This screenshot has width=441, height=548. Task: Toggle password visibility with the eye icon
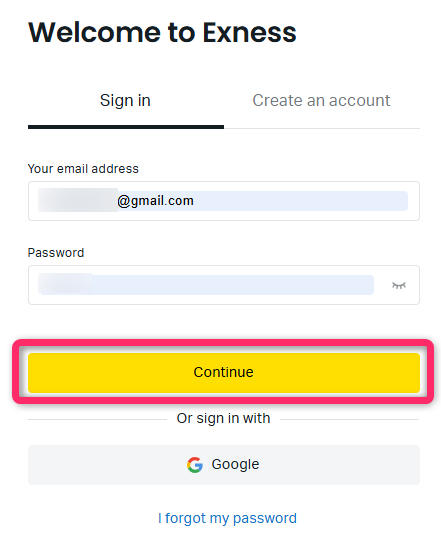(398, 285)
